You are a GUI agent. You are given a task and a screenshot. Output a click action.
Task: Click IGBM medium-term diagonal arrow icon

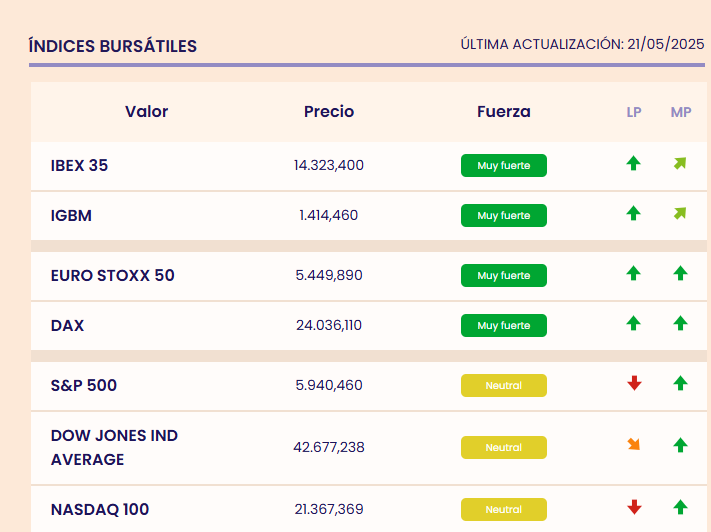(680, 213)
